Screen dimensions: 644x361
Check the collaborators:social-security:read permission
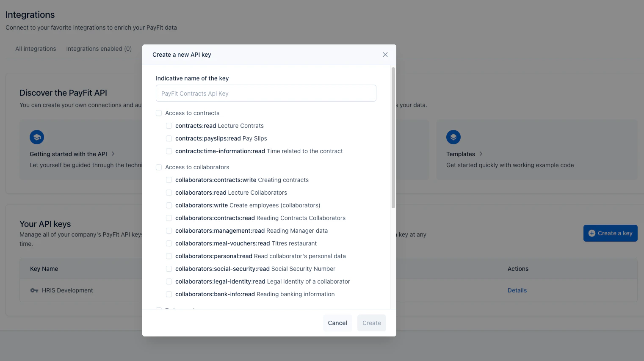(x=169, y=269)
